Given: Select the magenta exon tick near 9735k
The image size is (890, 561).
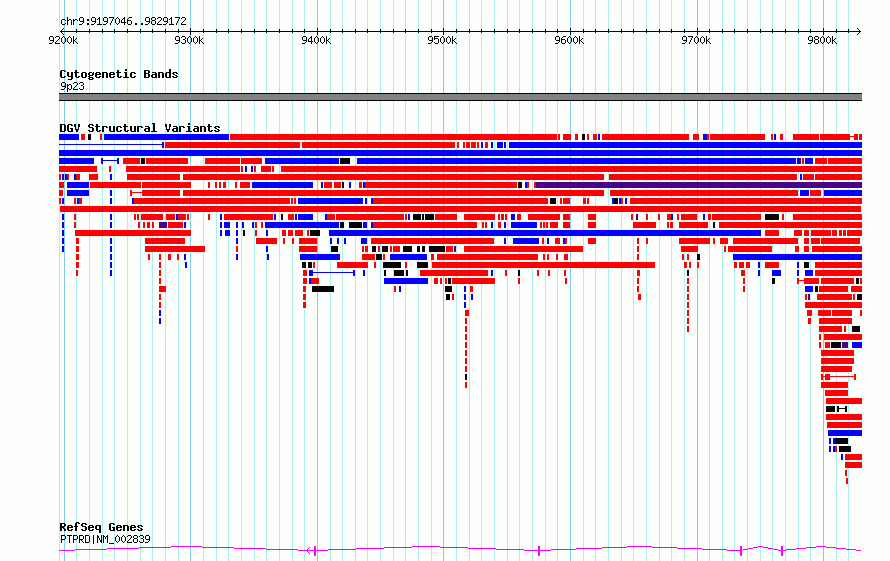Looking at the screenshot, I should [x=741, y=550].
